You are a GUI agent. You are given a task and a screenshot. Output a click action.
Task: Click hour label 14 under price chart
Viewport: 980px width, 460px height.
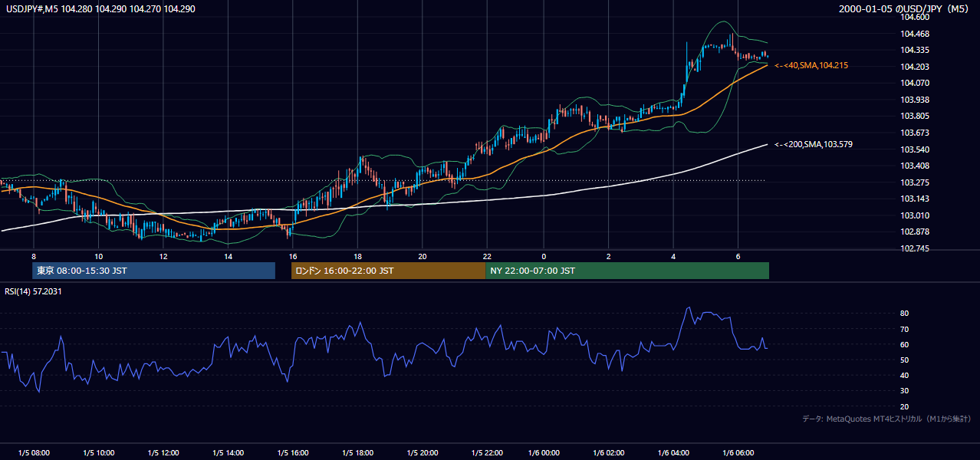(229, 256)
